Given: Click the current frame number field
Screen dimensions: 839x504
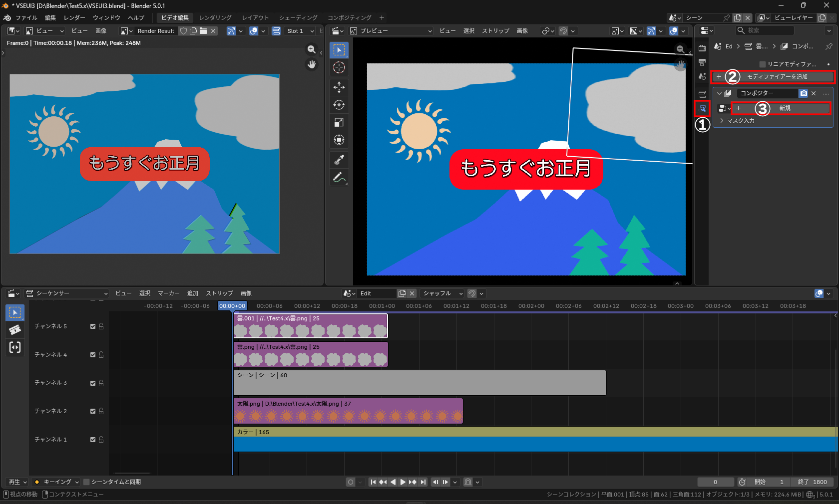Looking at the screenshot, I should pos(716,482).
